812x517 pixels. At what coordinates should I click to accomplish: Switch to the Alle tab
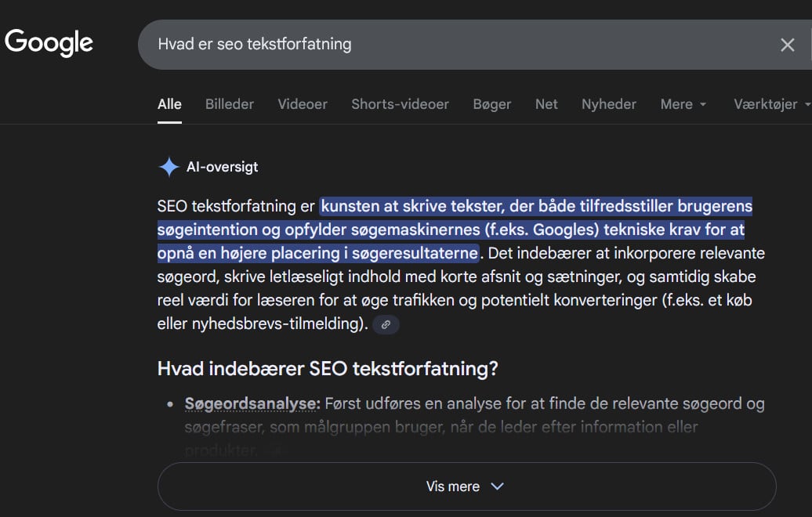[169, 103]
